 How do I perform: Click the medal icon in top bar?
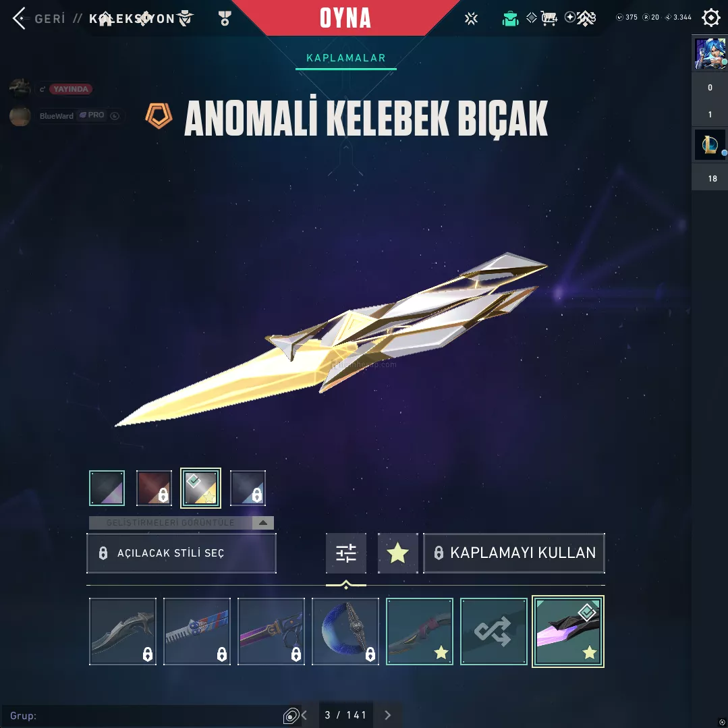(225, 19)
